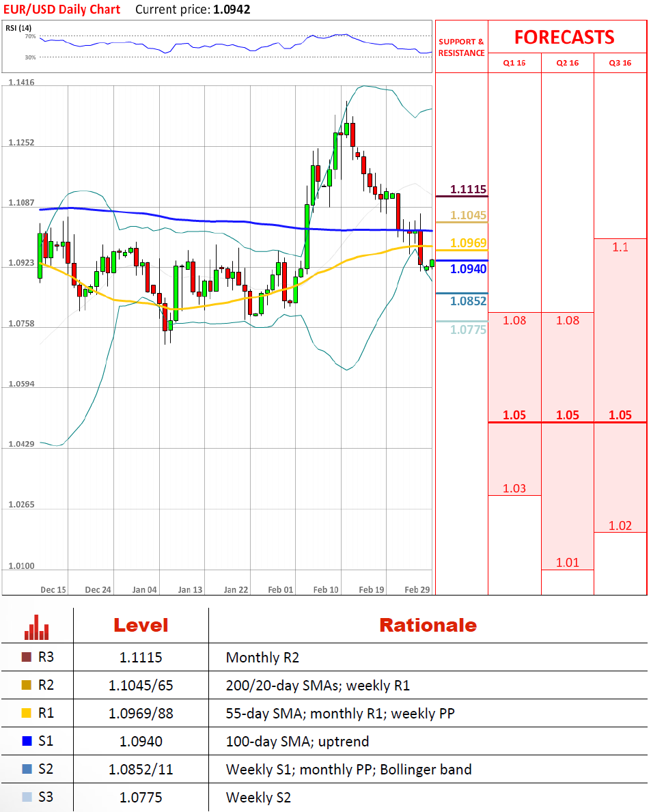Click the 55-day SMA rationale
The height and width of the screenshot is (812, 651).
coord(340,714)
